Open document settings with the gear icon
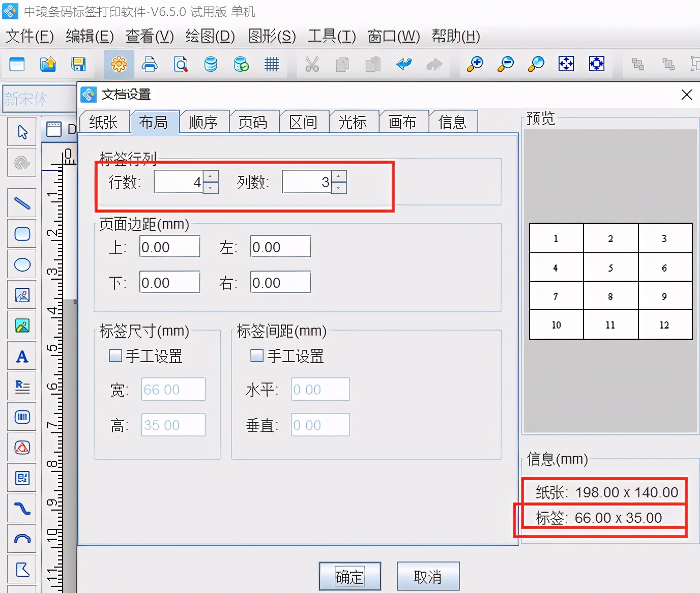Viewport: 700px width, 593px height. 119,64
